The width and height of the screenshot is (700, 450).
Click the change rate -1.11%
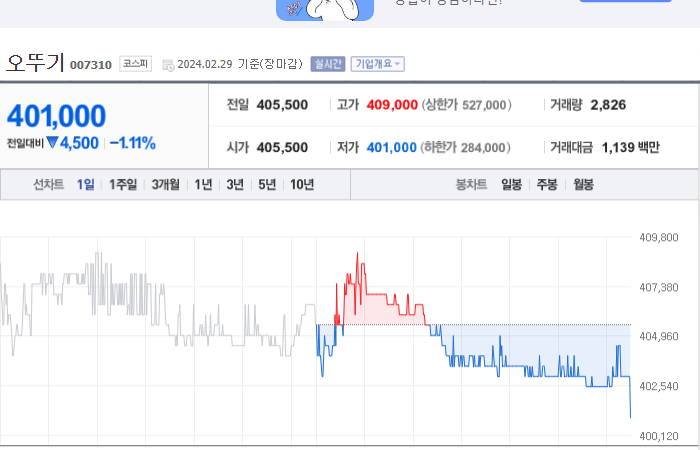[133, 143]
